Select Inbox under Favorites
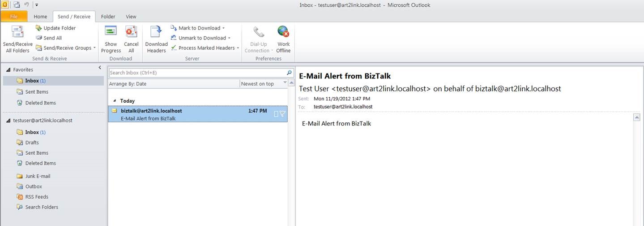 tap(53, 81)
